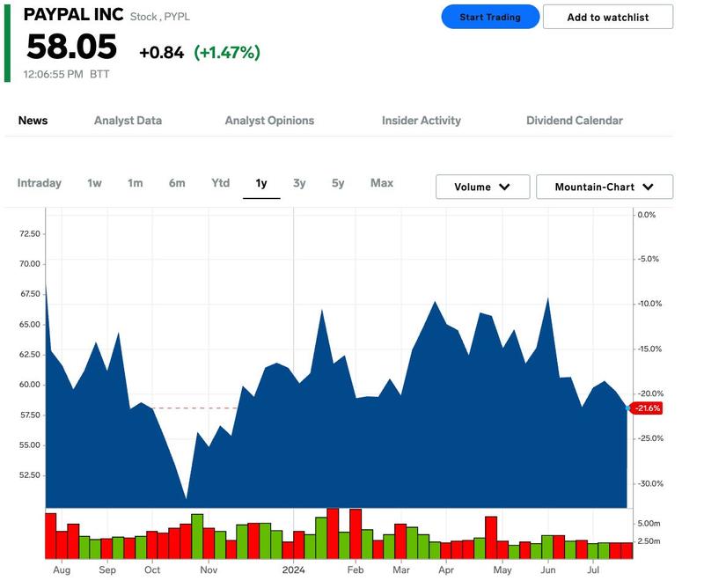Click the -10.0% right axis label

[x=649, y=304]
